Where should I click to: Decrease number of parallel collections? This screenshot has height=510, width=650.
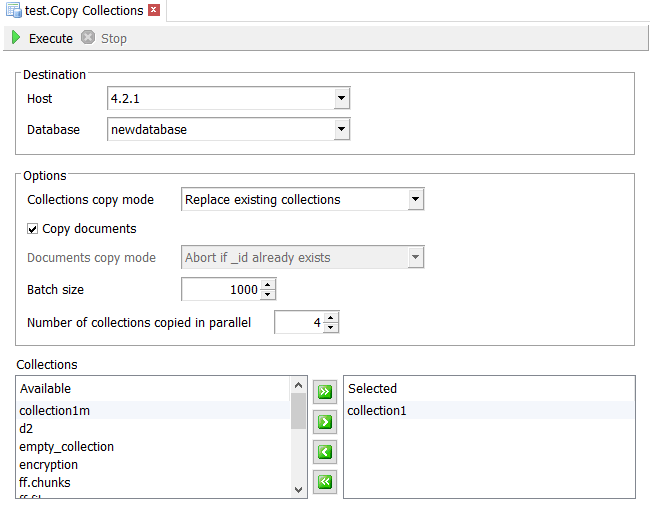tap(331, 327)
